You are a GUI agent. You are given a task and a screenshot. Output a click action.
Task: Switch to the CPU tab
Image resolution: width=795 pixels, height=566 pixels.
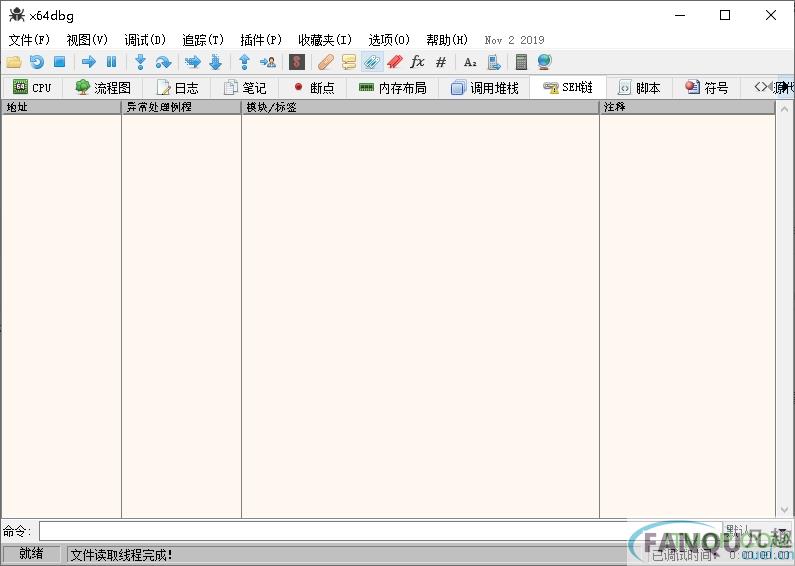click(32, 87)
